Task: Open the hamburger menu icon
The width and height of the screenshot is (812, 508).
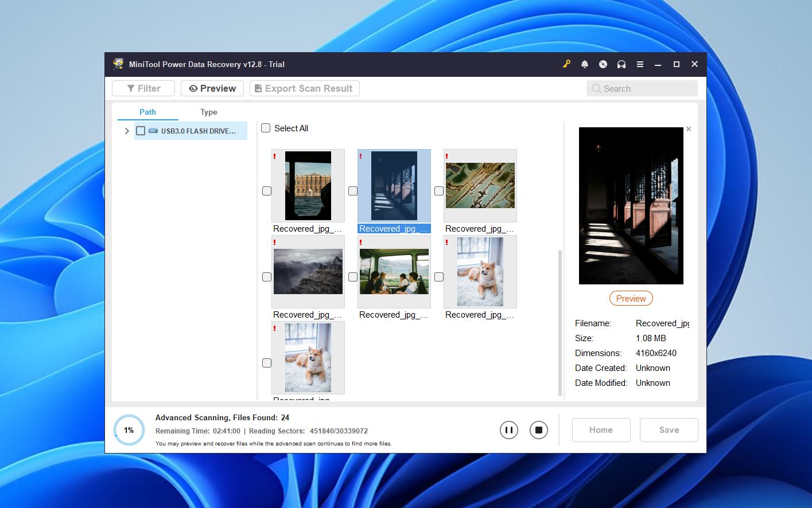Action: pos(640,64)
